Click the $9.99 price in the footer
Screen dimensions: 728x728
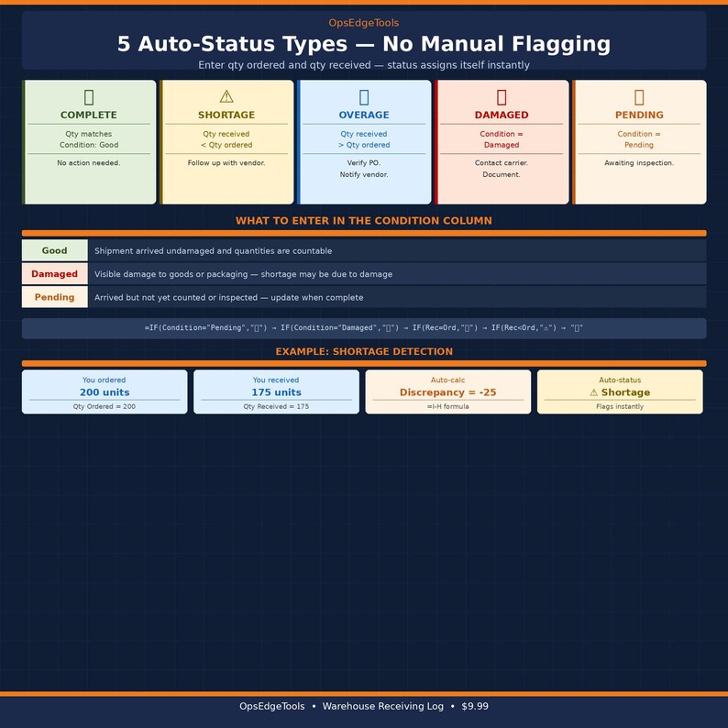pyautogui.click(x=475, y=706)
